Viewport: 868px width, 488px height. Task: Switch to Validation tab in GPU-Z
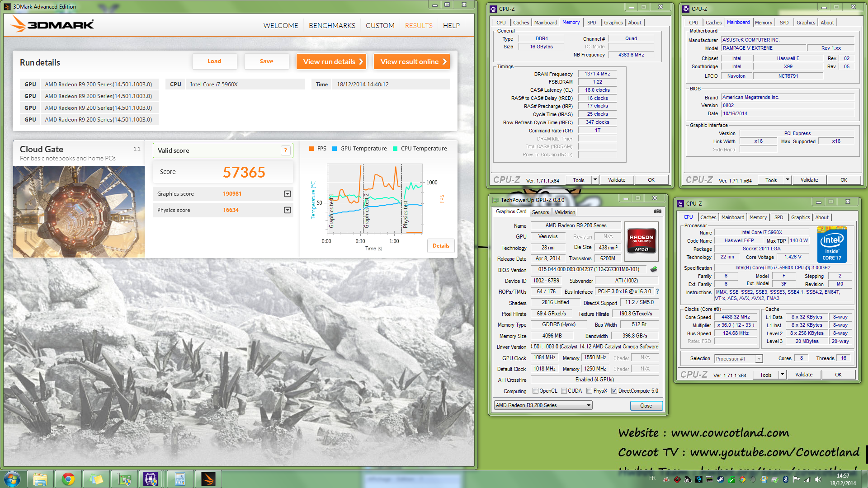point(565,212)
